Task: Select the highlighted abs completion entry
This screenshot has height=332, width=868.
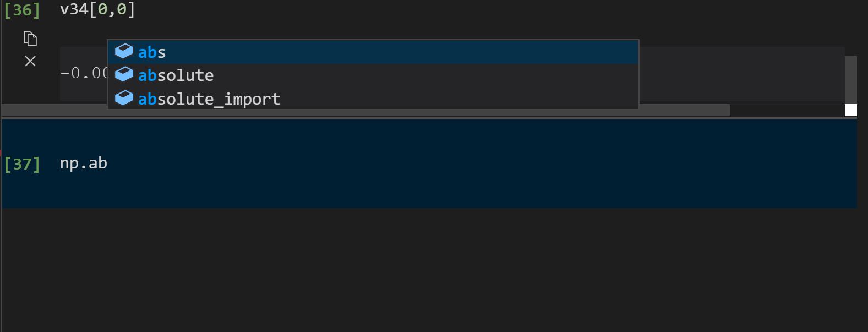Action: (151, 52)
